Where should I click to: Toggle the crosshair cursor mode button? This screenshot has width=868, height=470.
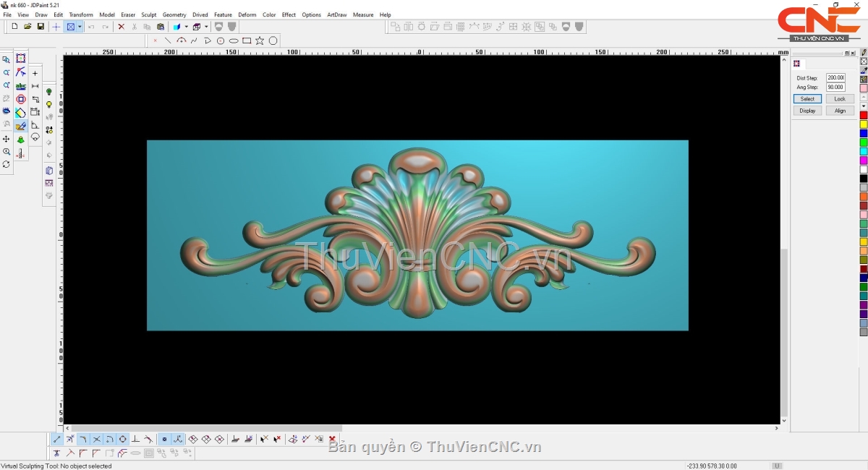56,27
